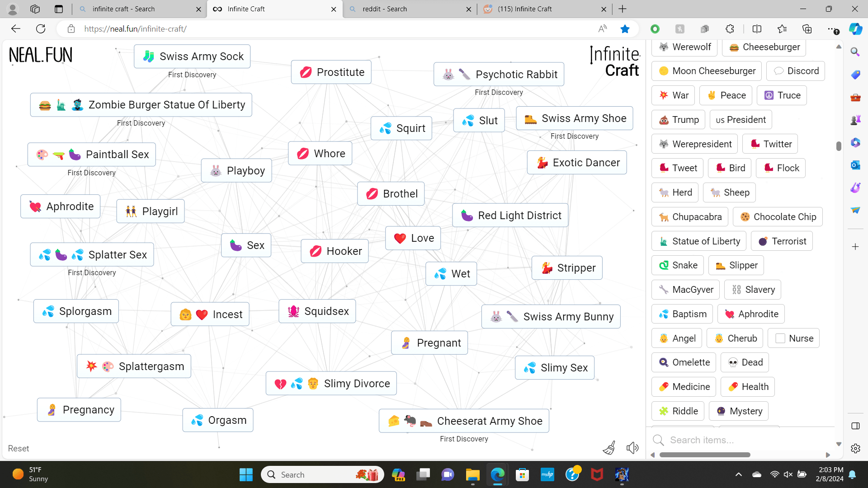Open the sidebar Shopping tag icon

[855, 75]
